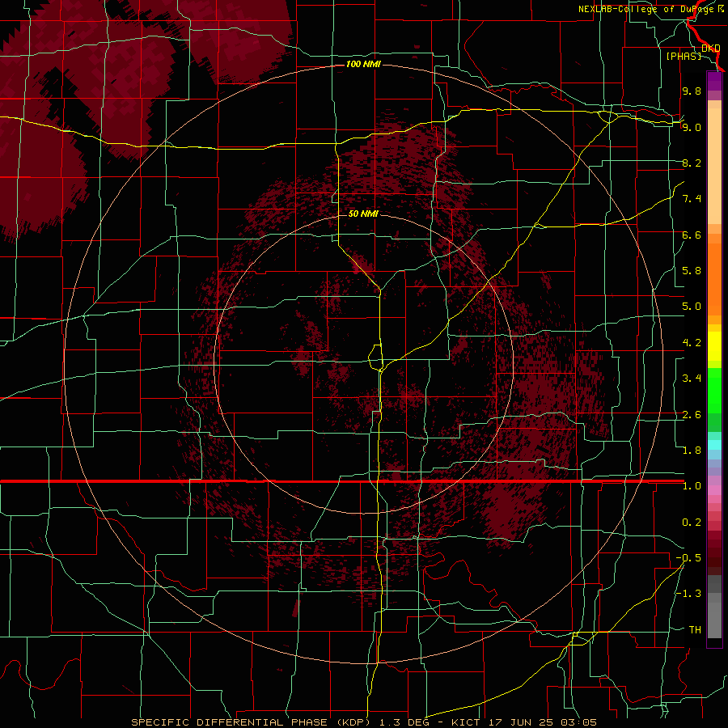
Task: Click the 9.8 color scale value
Action: point(692,91)
